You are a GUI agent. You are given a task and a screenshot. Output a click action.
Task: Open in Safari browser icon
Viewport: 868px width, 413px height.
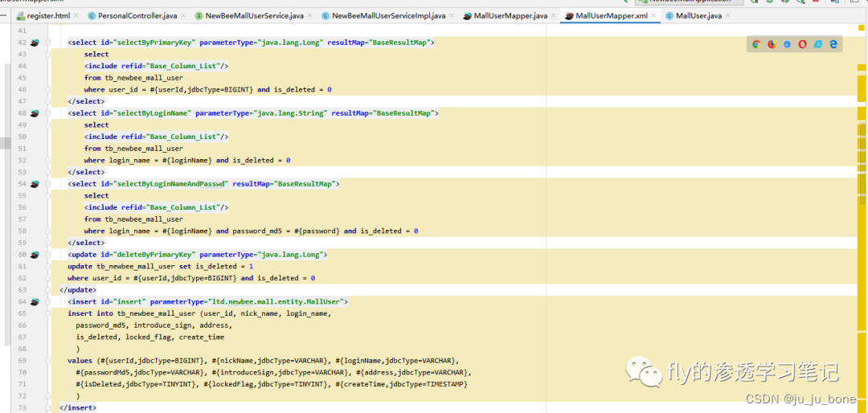[787, 44]
